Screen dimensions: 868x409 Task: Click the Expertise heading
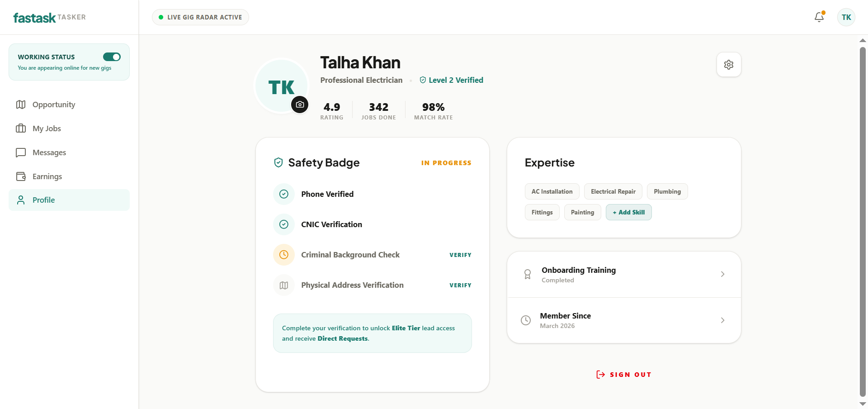point(550,162)
